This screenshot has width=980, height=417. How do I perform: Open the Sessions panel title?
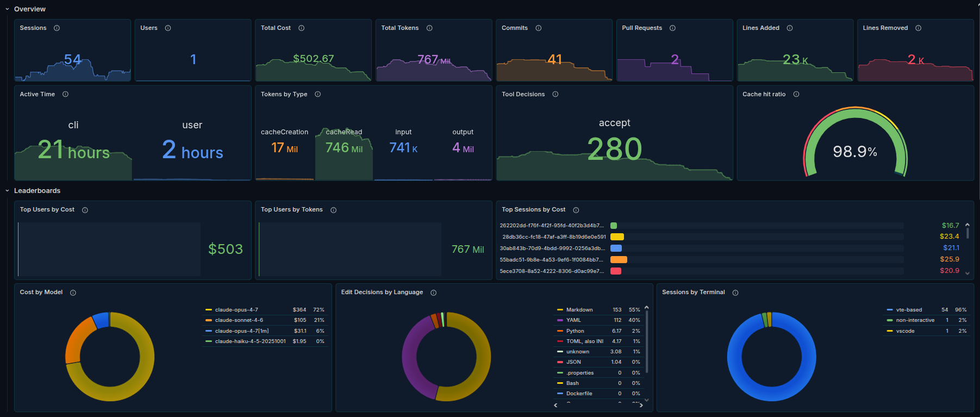coord(33,28)
